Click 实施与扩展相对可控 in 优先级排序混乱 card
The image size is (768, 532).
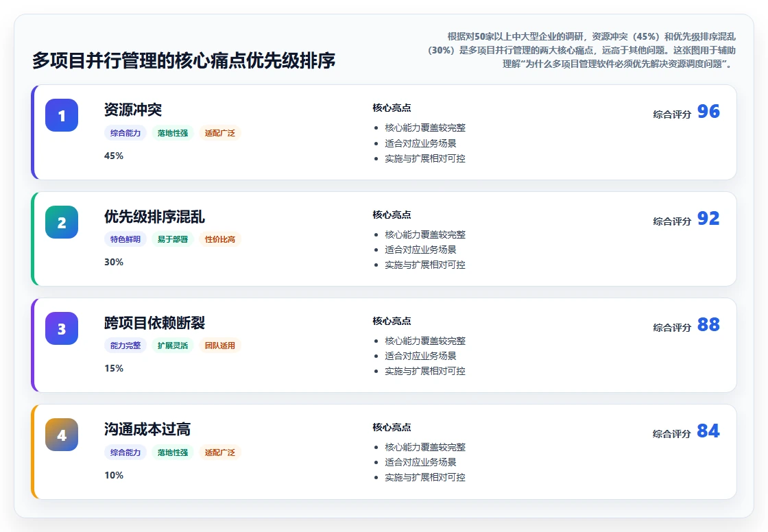425,265
